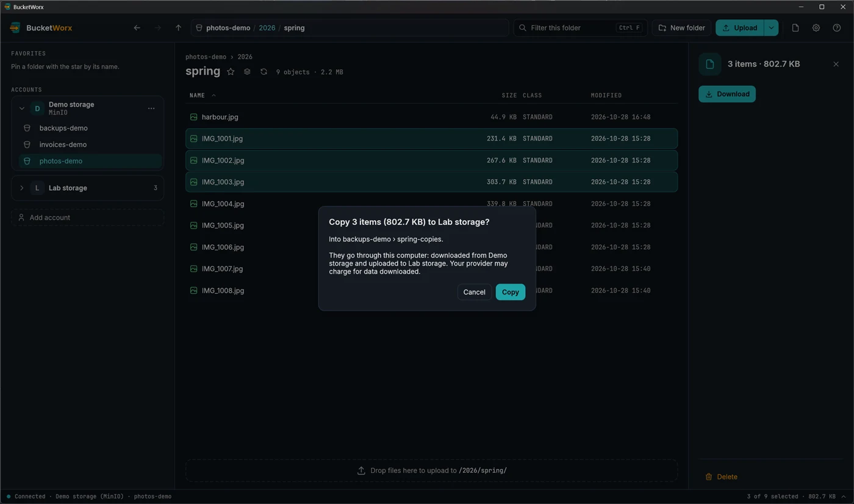Add account in the sidebar
854x504 pixels.
point(87,218)
